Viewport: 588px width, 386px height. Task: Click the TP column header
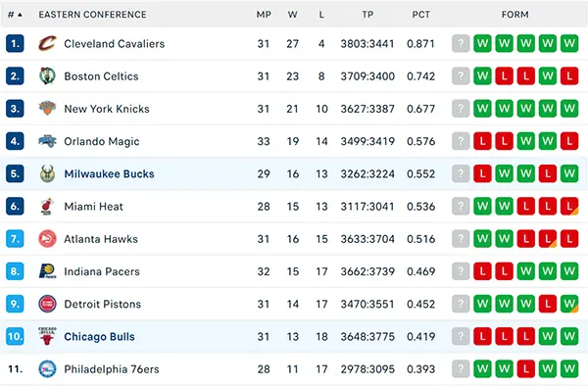[x=367, y=15]
